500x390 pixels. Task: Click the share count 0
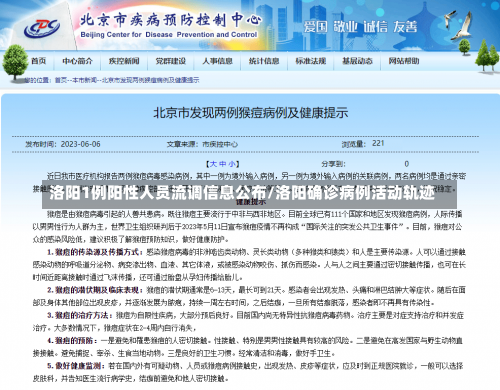[x=407, y=164]
